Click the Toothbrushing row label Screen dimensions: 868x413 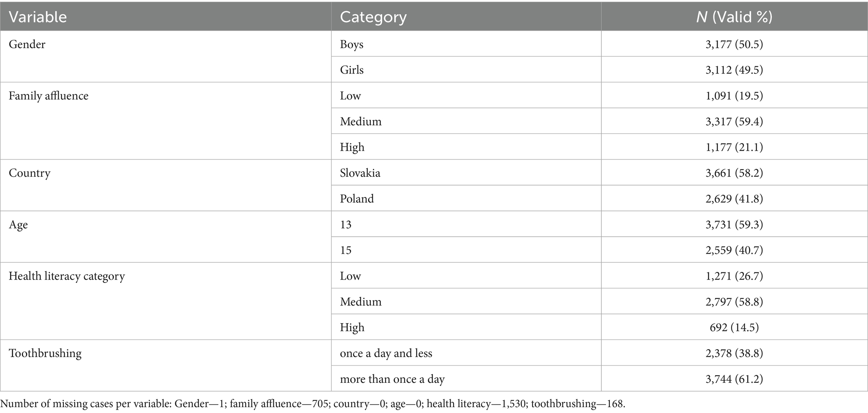pyautogui.click(x=45, y=353)
